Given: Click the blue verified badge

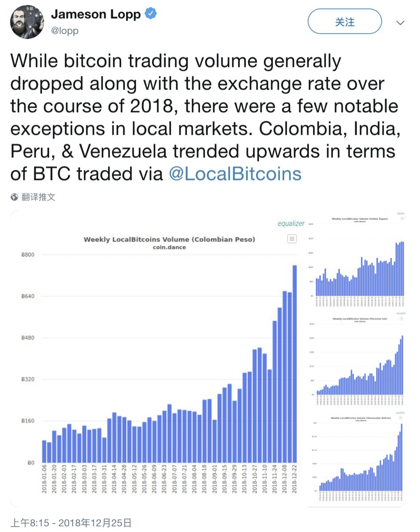Looking at the screenshot, I should click(151, 14).
